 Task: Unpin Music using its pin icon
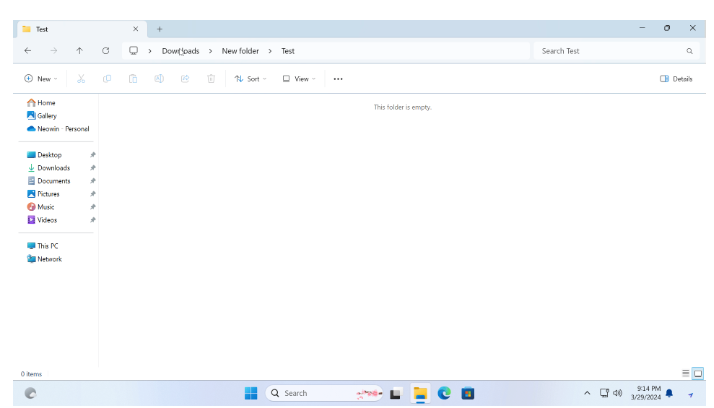click(93, 207)
